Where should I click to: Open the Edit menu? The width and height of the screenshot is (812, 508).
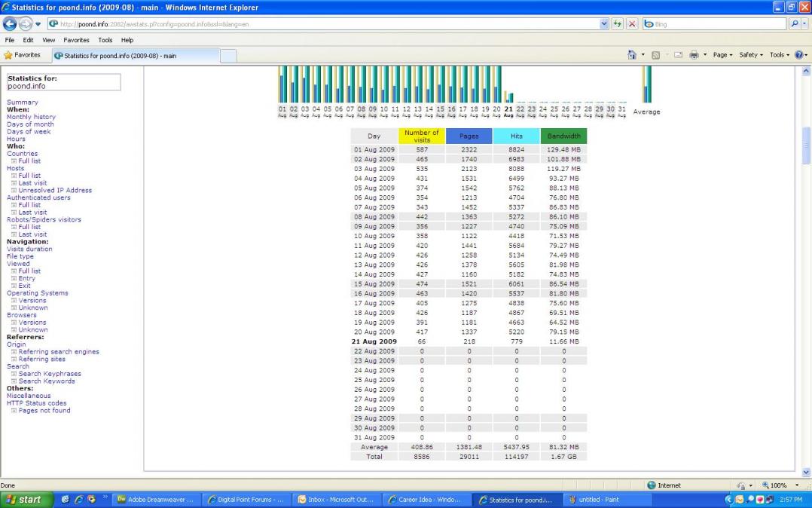28,40
